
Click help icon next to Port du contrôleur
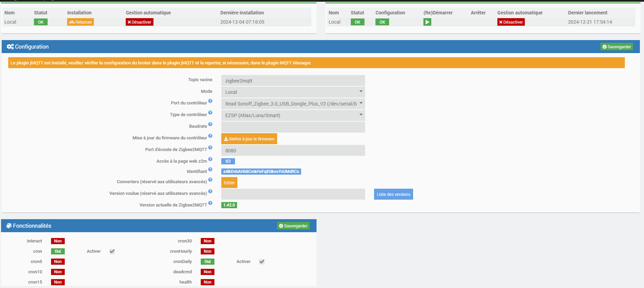coord(210,101)
